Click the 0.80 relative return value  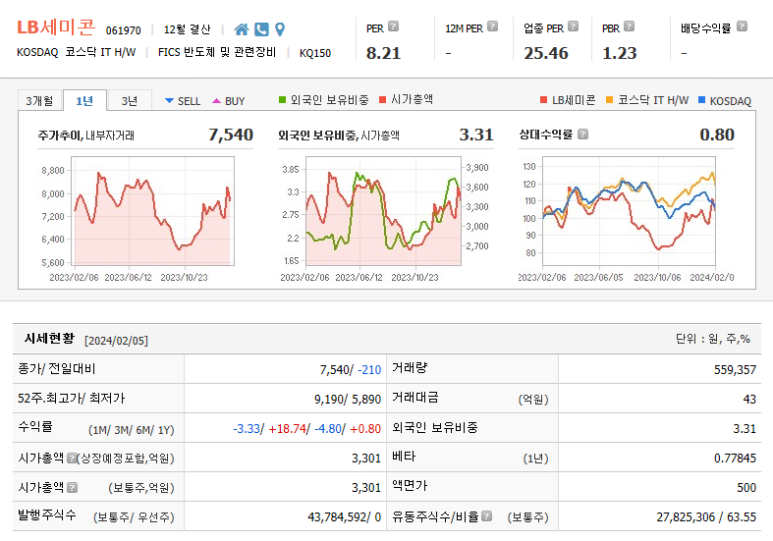pos(717,135)
